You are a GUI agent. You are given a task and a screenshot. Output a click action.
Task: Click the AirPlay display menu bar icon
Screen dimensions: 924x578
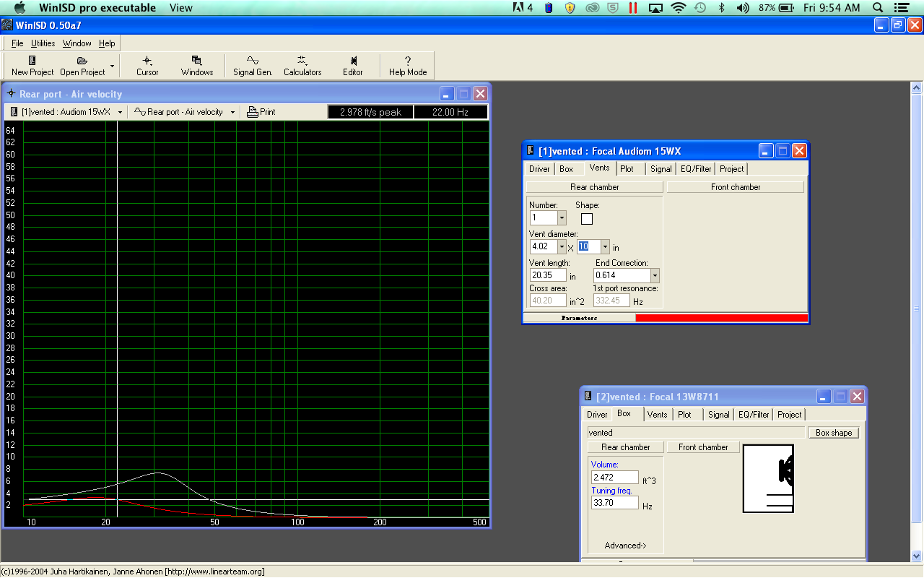(x=655, y=8)
